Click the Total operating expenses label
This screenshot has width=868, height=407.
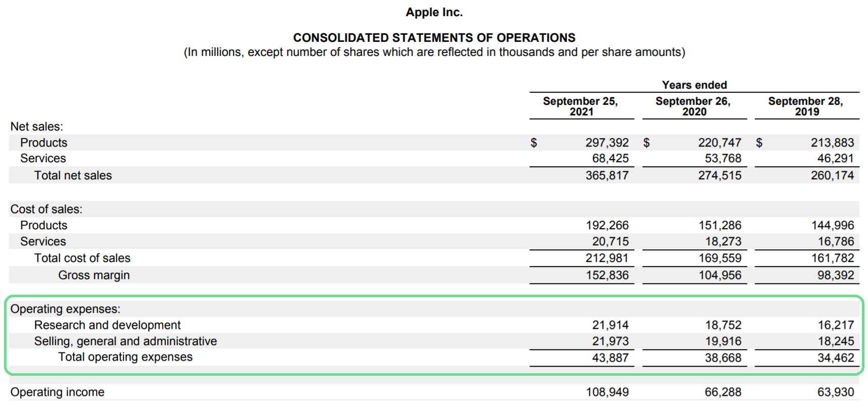(125, 357)
